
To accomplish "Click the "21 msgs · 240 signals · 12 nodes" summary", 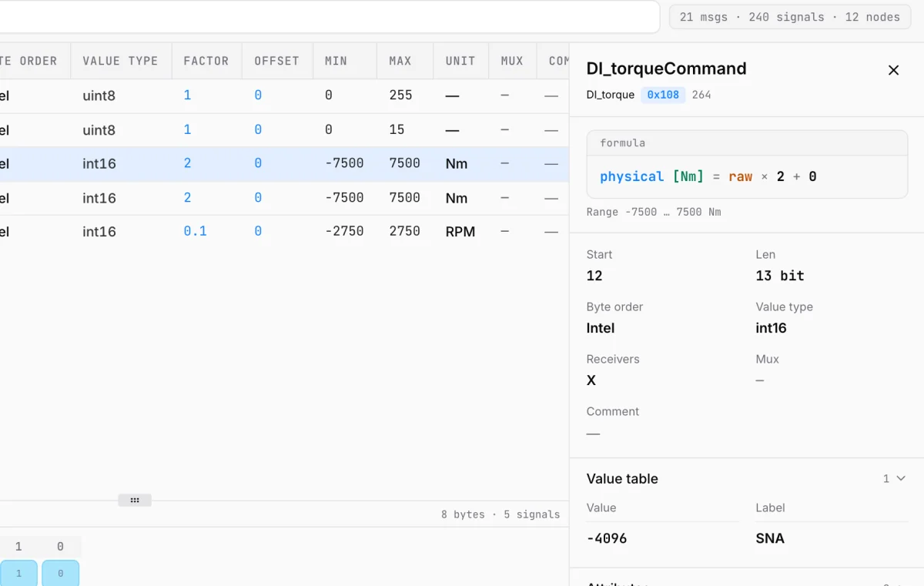I will click(790, 17).
